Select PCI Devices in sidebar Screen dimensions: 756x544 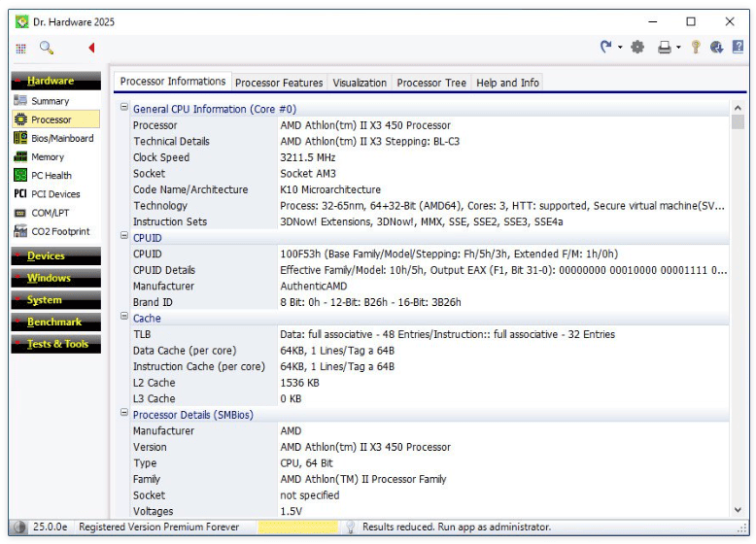(x=55, y=194)
